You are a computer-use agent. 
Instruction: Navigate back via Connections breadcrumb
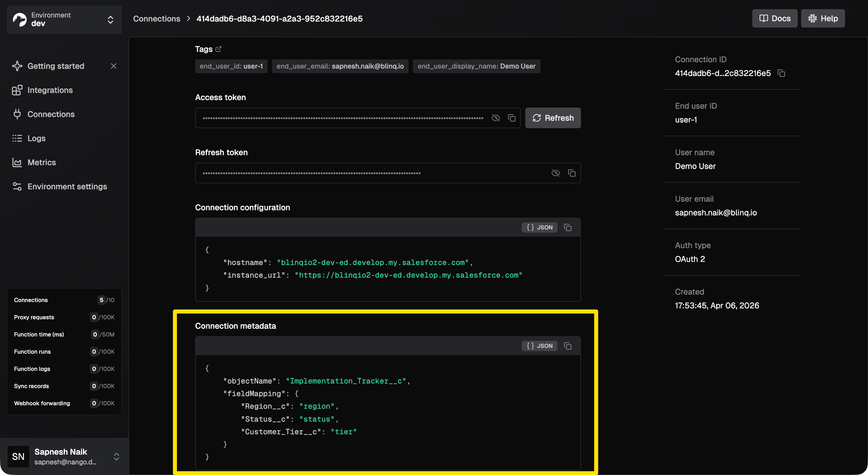pyautogui.click(x=156, y=19)
